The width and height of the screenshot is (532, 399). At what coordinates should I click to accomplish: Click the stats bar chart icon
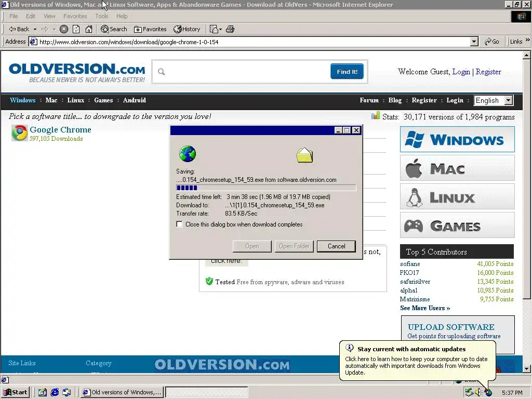pyautogui.click(x=375, y=116)
